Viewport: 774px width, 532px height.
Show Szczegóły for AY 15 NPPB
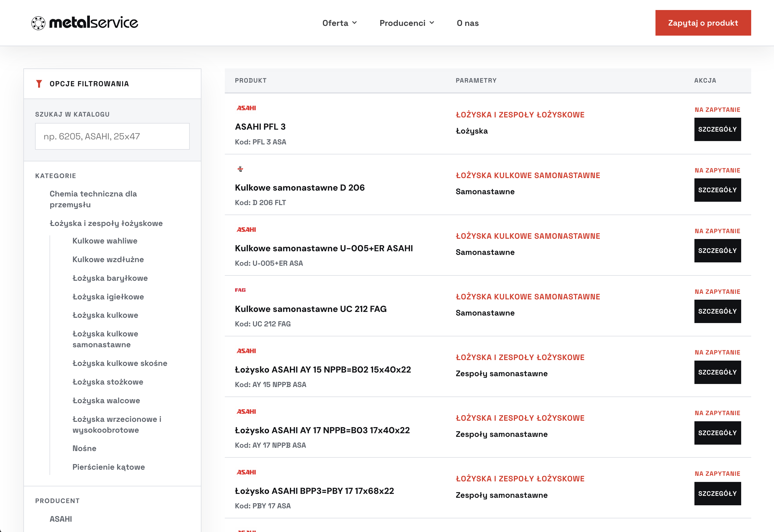(x=717, y=372)
